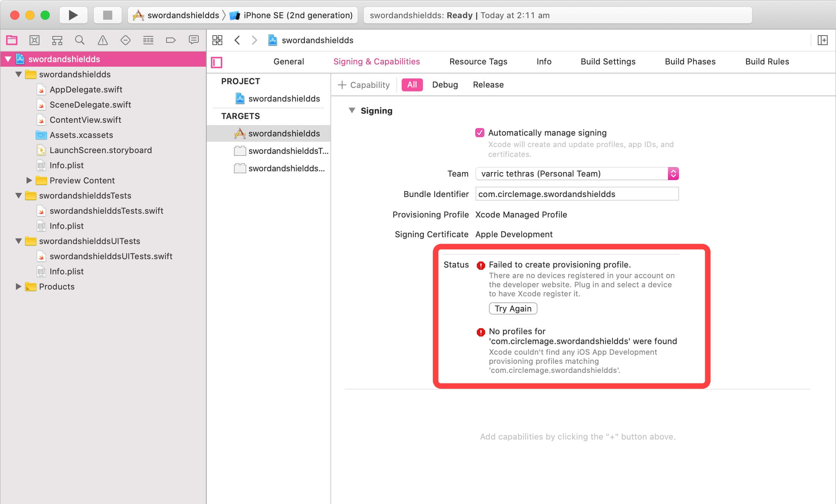Collapse the swordandshielddsTests group
This screenshot has width=836, height=504.
19,196
